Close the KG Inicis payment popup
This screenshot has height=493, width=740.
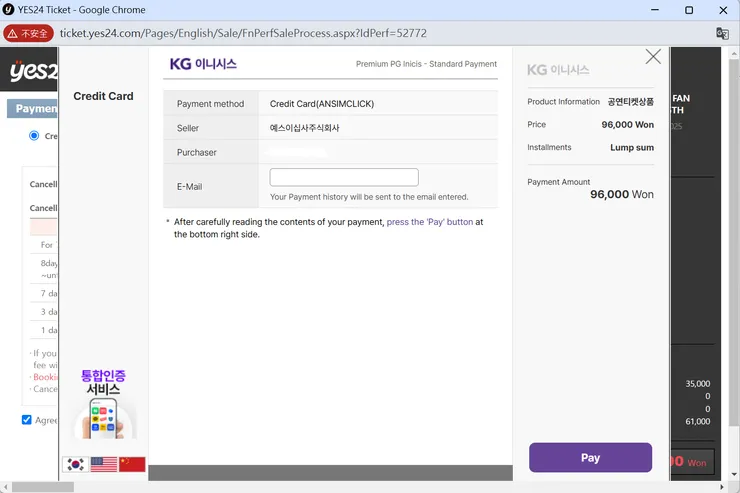[653, 57]
